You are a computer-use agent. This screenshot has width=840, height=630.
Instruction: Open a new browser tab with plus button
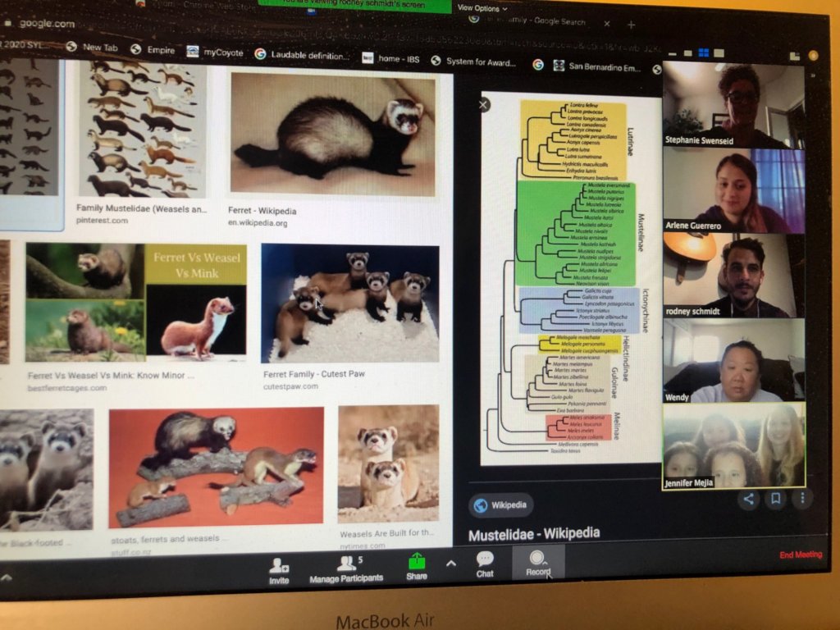(x=630, y=25)
